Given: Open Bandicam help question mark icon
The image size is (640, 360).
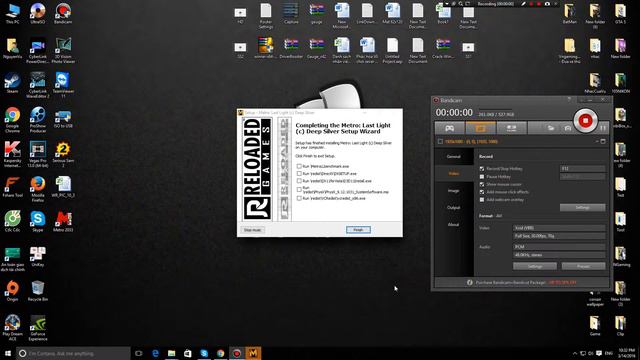Looking at the screenshot, I should [569, 100].
